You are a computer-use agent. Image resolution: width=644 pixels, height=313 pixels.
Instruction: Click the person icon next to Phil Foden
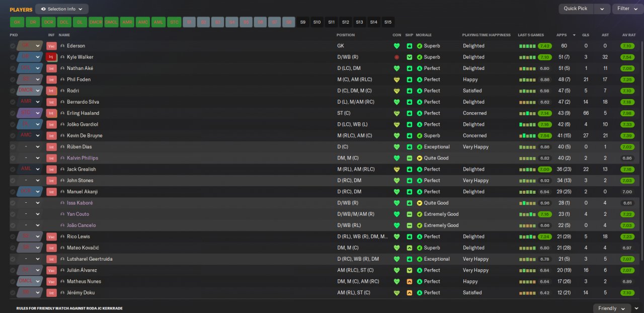click(62, 80)
